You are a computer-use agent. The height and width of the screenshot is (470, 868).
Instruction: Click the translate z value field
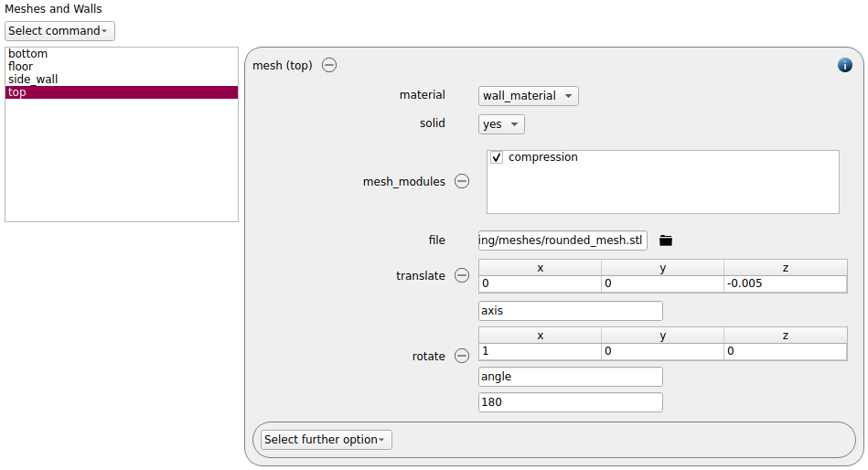[x=785, y=283]
